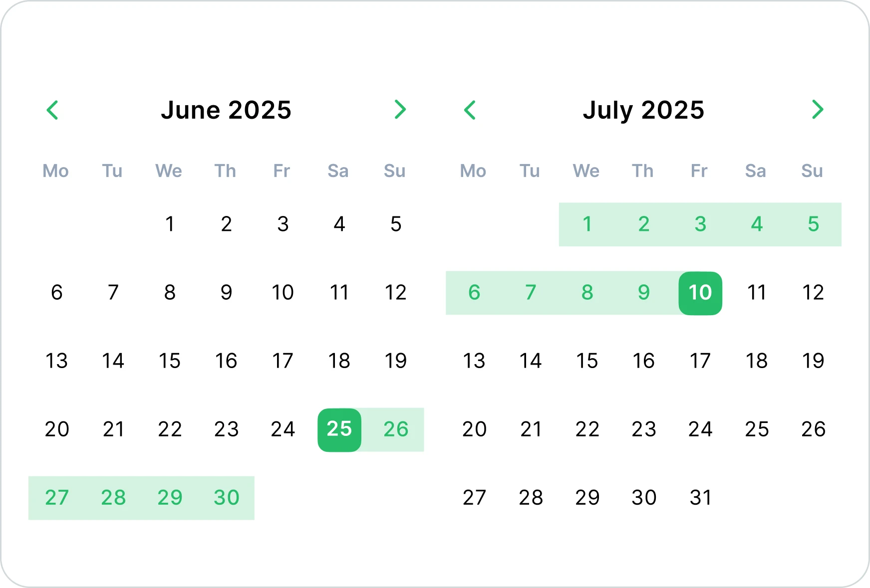Image resolution: width=870 pixels, height=588 pixels.
Task: Click the July forward-navigation chevron
Action: (817, 110)
